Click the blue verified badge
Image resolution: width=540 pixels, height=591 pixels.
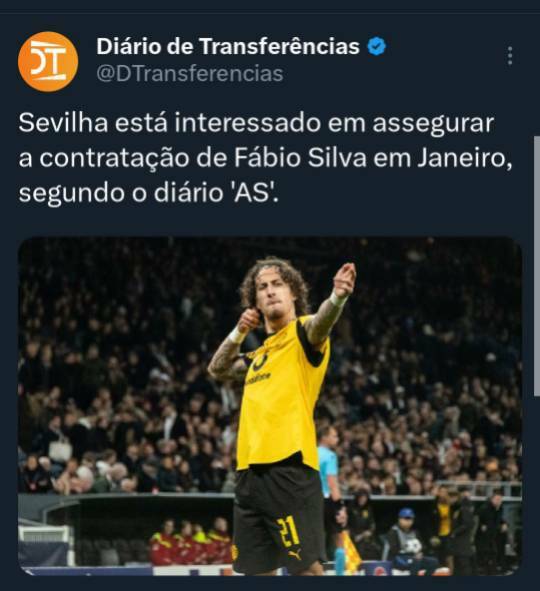376,46
